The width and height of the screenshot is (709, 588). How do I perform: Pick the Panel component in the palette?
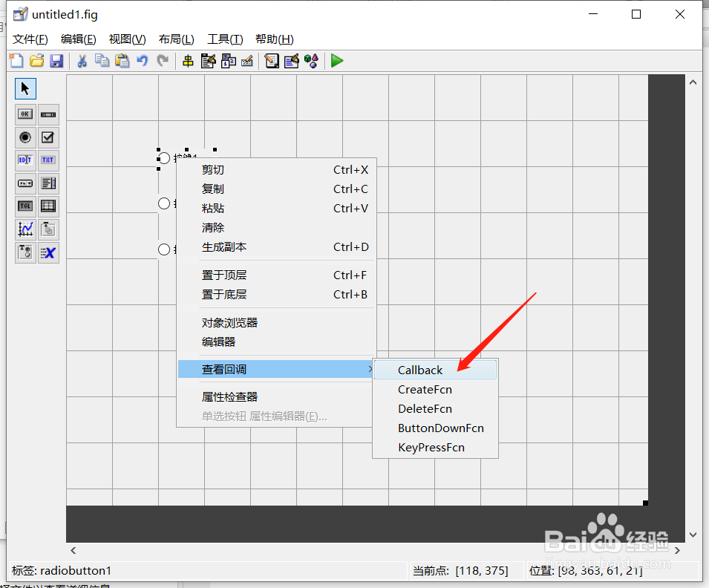(x=48, y=229)
